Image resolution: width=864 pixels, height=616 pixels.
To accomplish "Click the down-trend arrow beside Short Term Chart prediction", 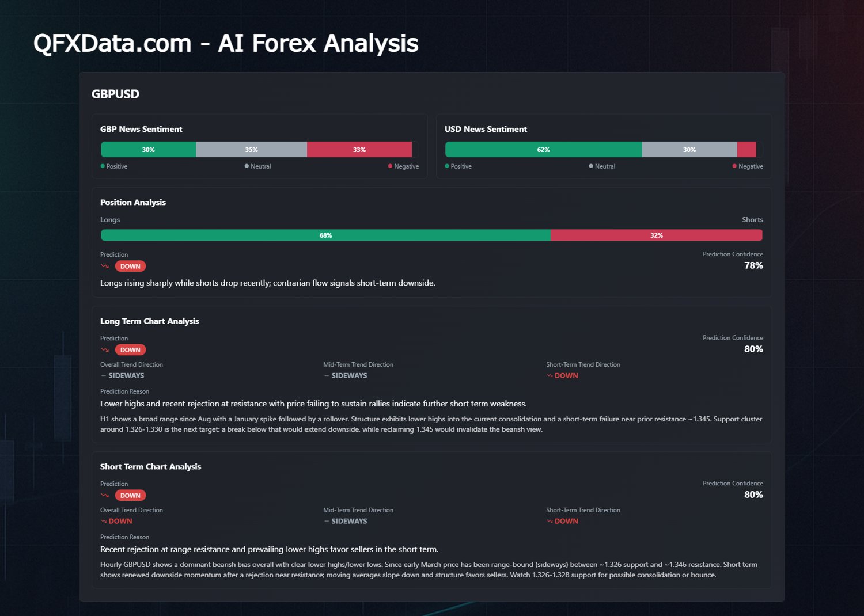I will point(105,495).
